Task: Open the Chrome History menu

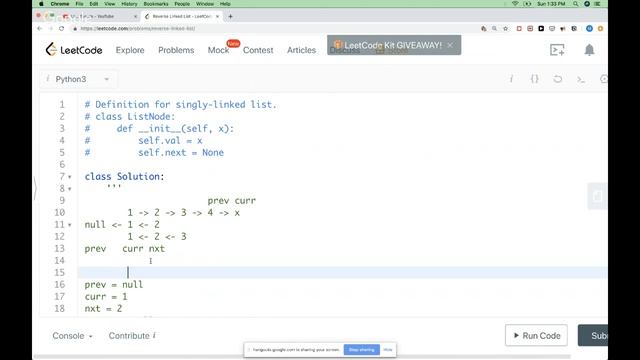Action: (129, 4)
